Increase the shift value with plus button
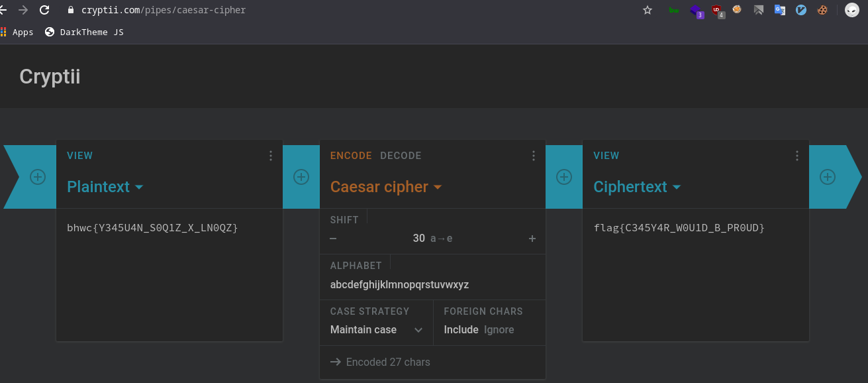This screenshot has height=383, width=868. point(532,239)
